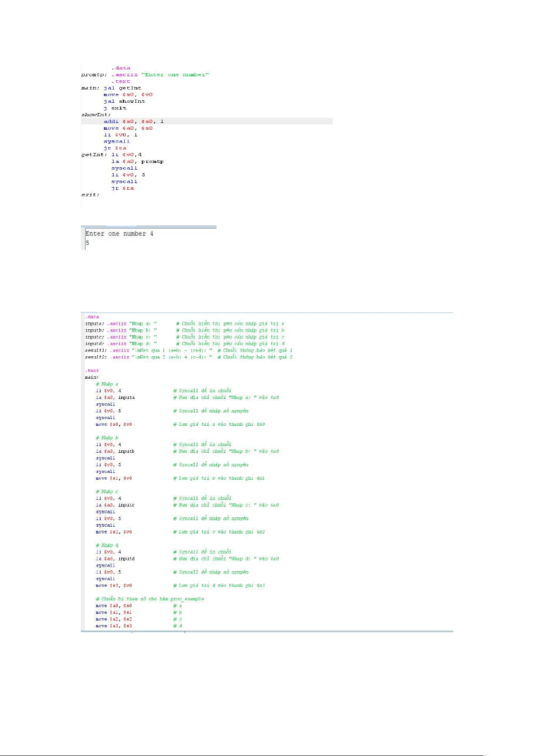Click the 'result2:' string definition line
The width and height of the screenshot is (535, 756).
(148, 357)
